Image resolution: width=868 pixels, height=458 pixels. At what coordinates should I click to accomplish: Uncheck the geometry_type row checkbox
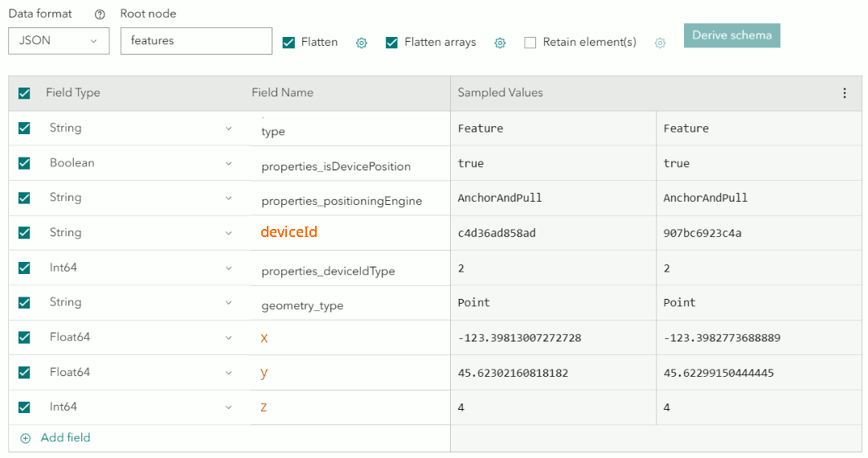[x=24, y=303]
